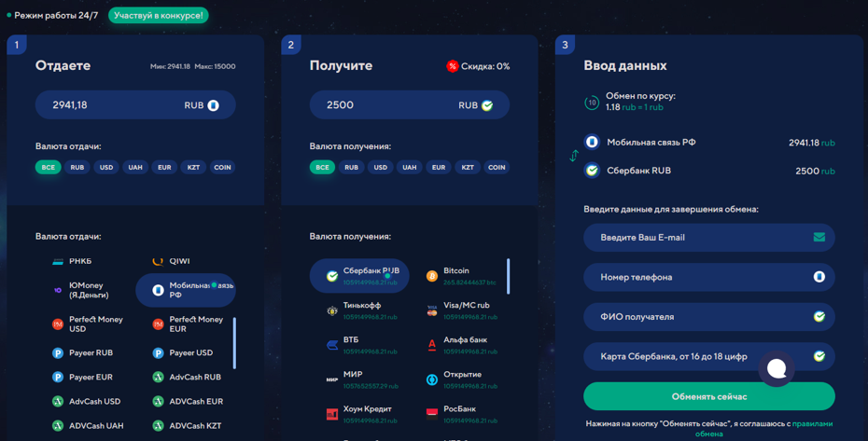
Task: Select the QIWI wallet icon
Action: point(158,261)
